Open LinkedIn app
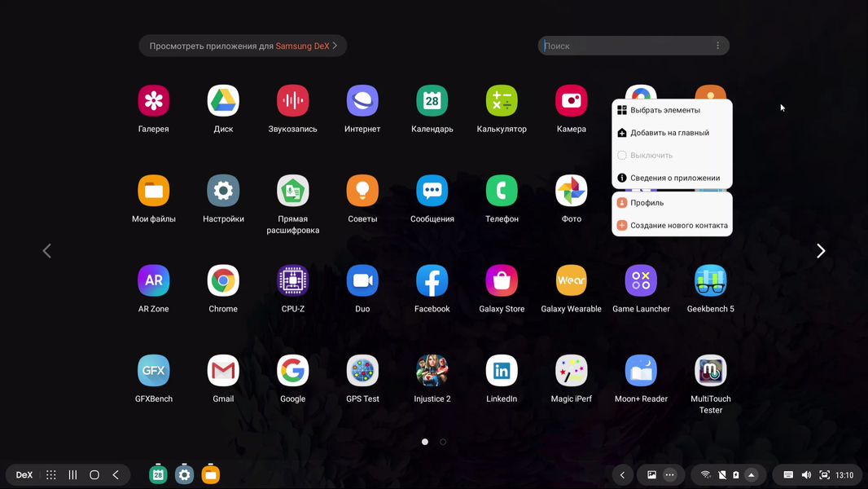Image resolution: width=868 pixels, height=489 pixels. click(502, 371)
